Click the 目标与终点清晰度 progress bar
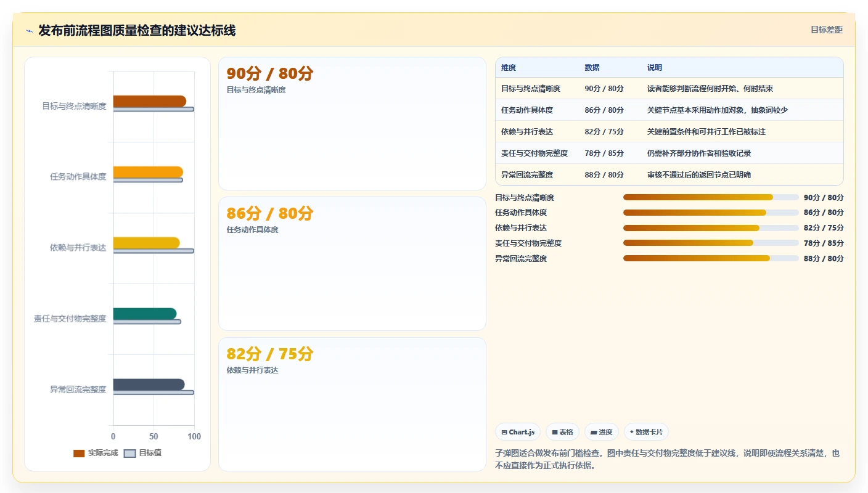Viewport: 868px width, 493px height. coord(711,197)
